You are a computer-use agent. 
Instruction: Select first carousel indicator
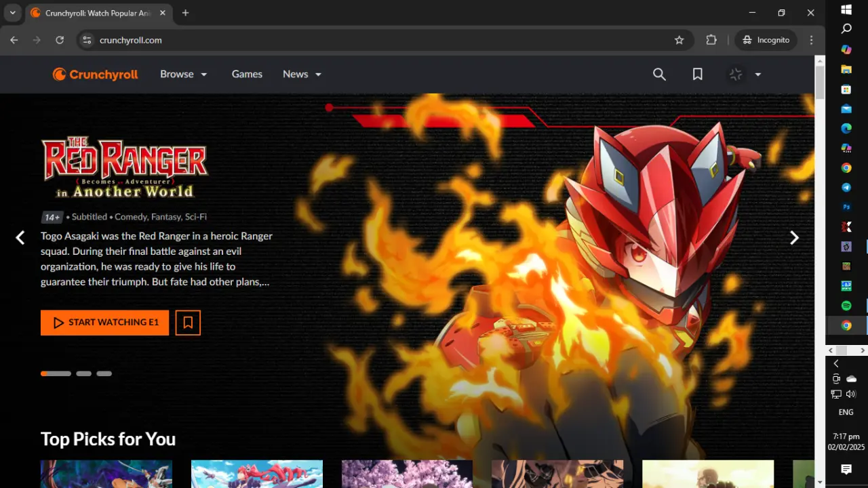pyautogui.click(x=56, y=373)
